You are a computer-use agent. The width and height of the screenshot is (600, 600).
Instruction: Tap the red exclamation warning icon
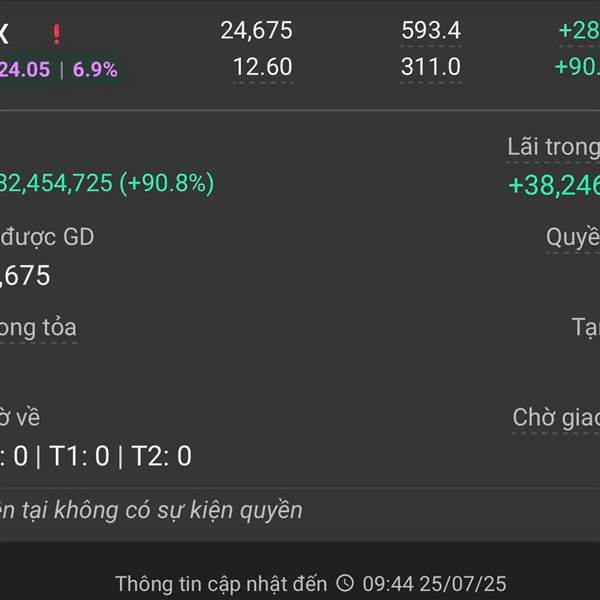[57, 34]
